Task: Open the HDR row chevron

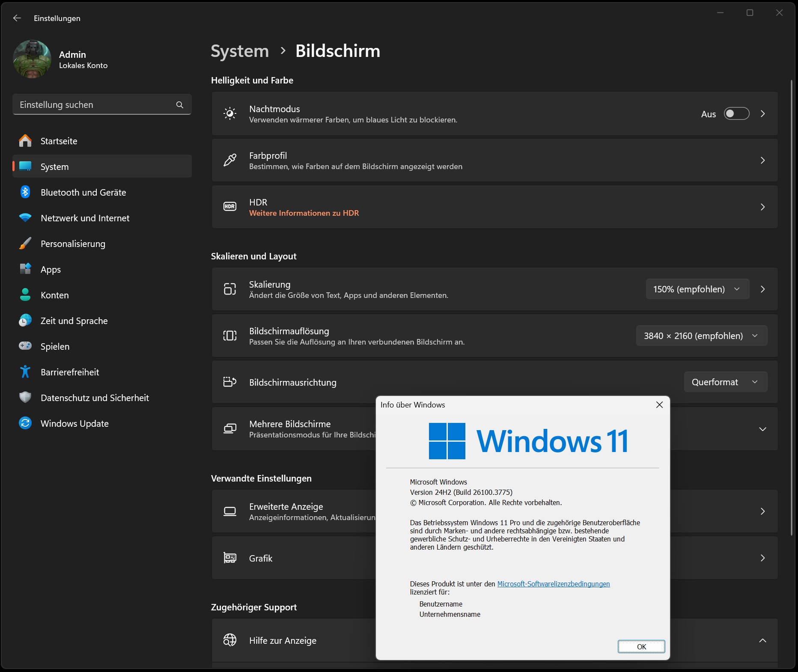Action: [x=762, y=207]
